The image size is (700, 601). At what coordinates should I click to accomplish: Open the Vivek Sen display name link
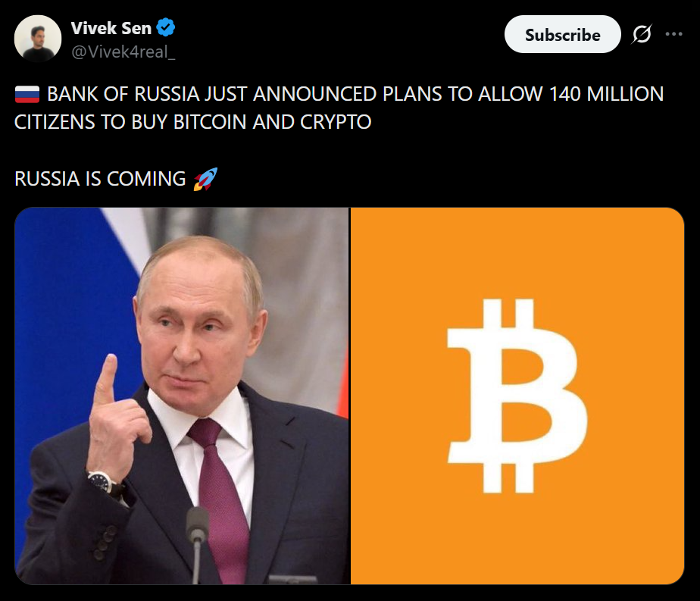tap(111, 28)
